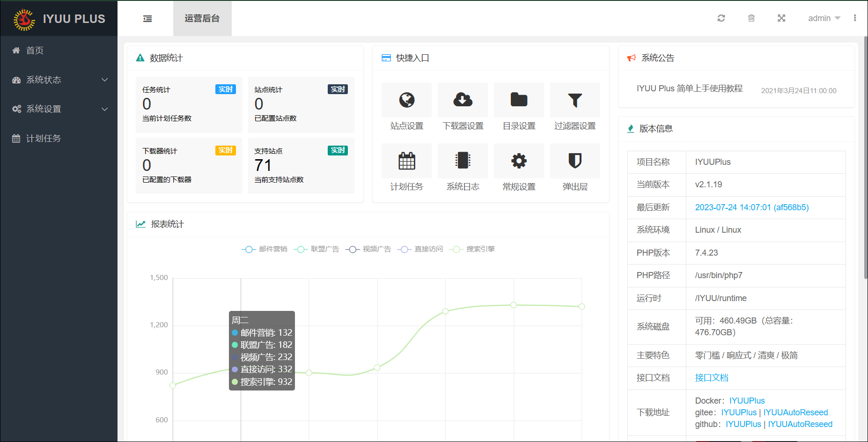Open the 下载器设置 cloud download icon
This screenshot has width=868, height=442.
463,100
